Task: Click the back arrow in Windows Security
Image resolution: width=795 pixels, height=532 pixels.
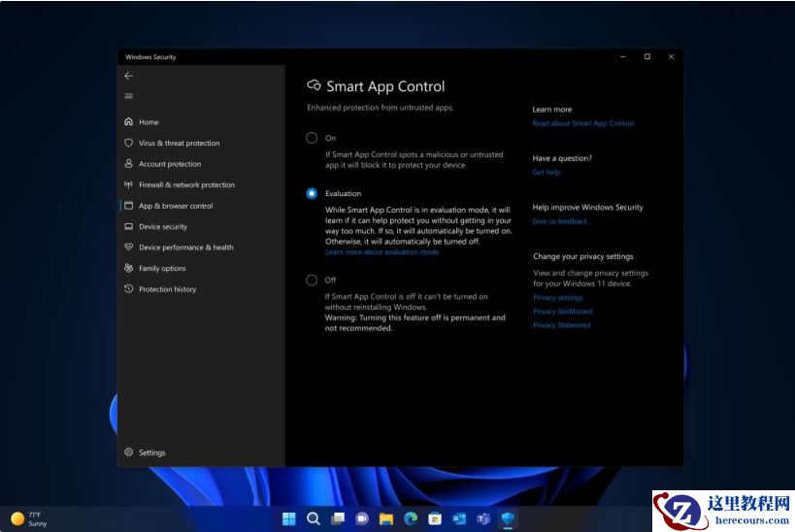Action: 129,76
